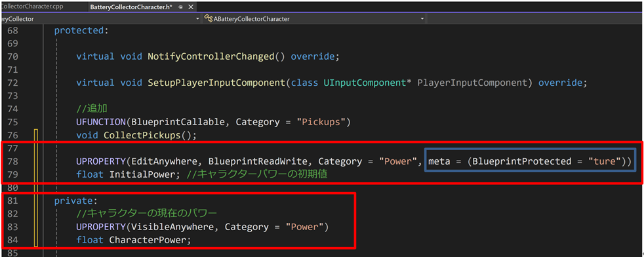Pin the BatteryCollectorCharacter.h tab
644x257 pixels.
181,7
